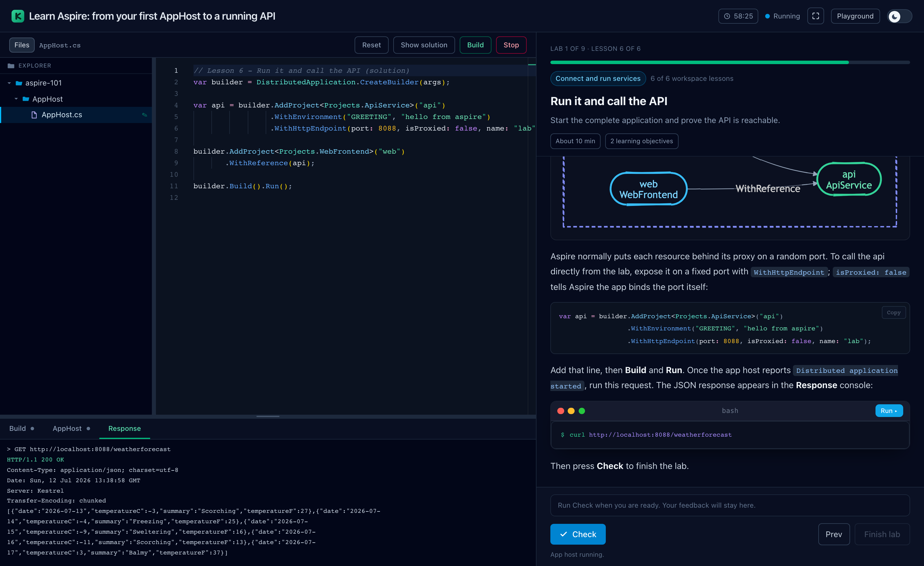This screenshot has height=566, width=924.
Task: Click the HTTP/1.1 200 OK response line
Action: [x=35, y=459]
